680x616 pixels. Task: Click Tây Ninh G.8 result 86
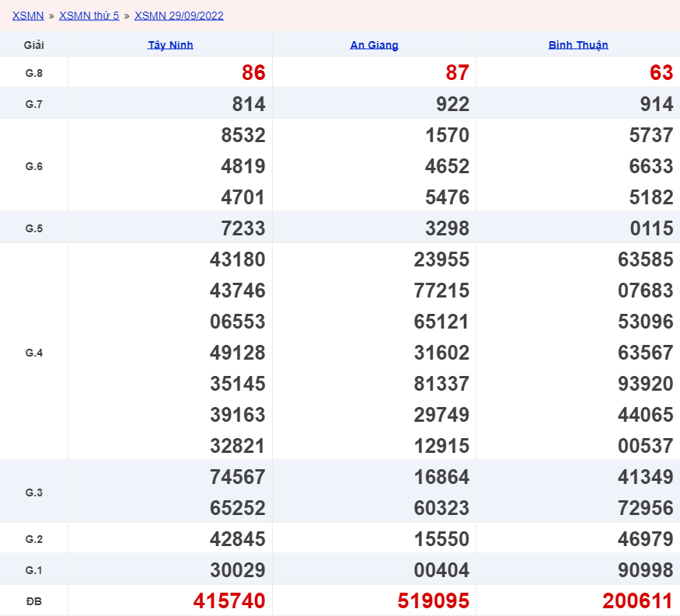pos(253,72)
